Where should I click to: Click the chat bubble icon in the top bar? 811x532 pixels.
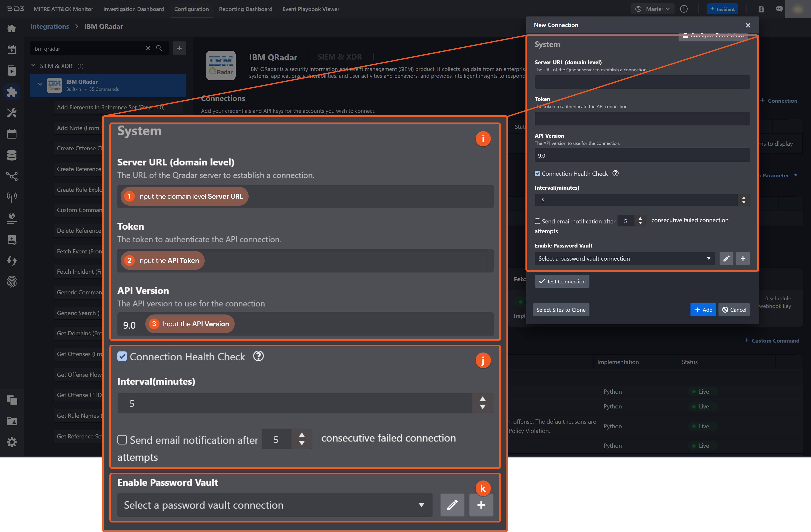click(779, 9)
